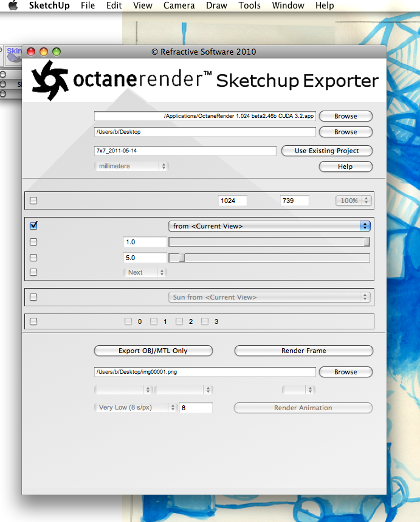
Task: Click the 739 height field
Action: [x=295, y=201]
